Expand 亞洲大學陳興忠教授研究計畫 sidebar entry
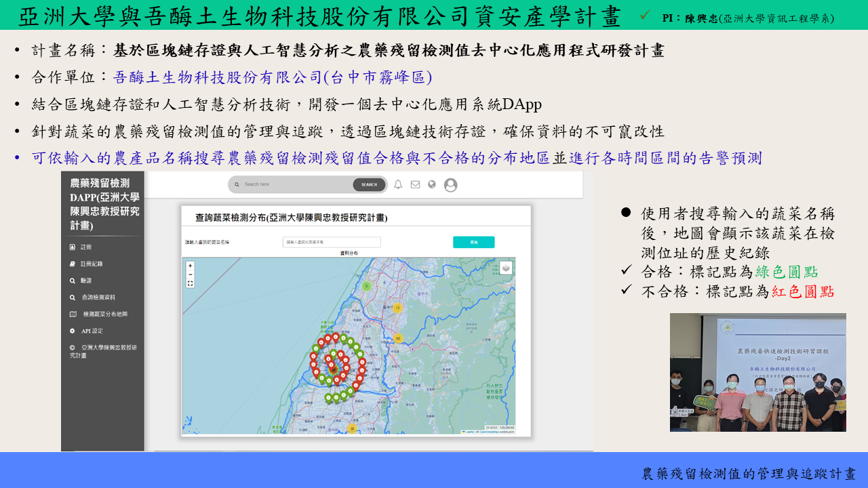 (x=72, y=347)
